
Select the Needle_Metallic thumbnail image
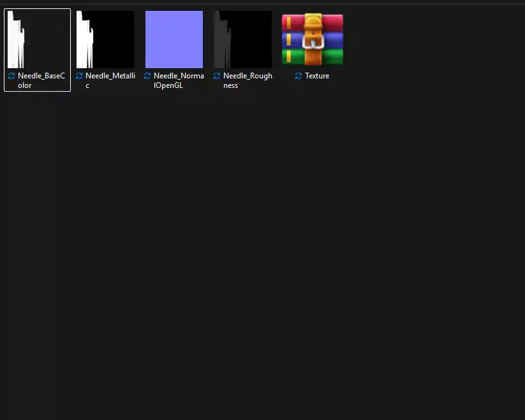point(105,40)
